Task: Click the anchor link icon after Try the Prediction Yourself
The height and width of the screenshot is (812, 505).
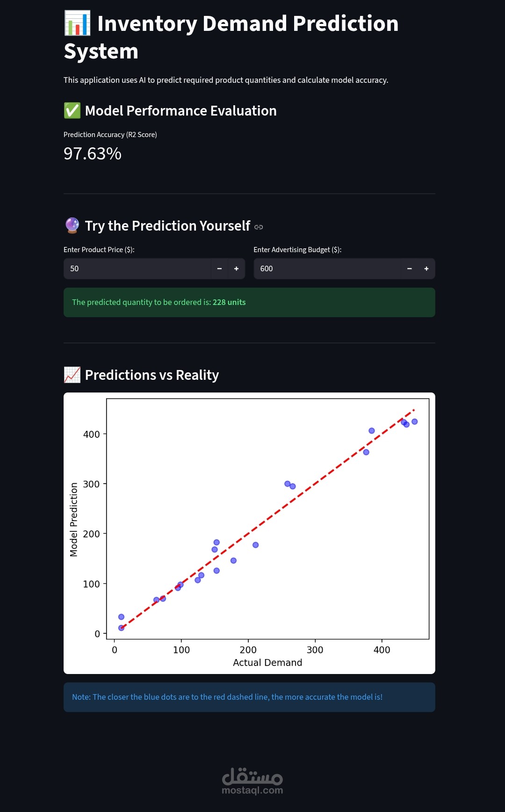Action: tap(259, 227)
